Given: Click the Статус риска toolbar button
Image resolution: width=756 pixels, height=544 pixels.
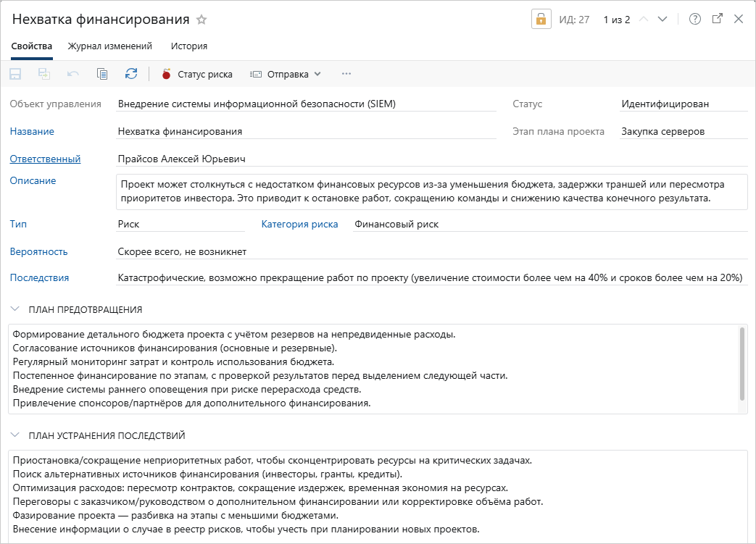Looking at the screenshot, I should (x=197, y=74).
